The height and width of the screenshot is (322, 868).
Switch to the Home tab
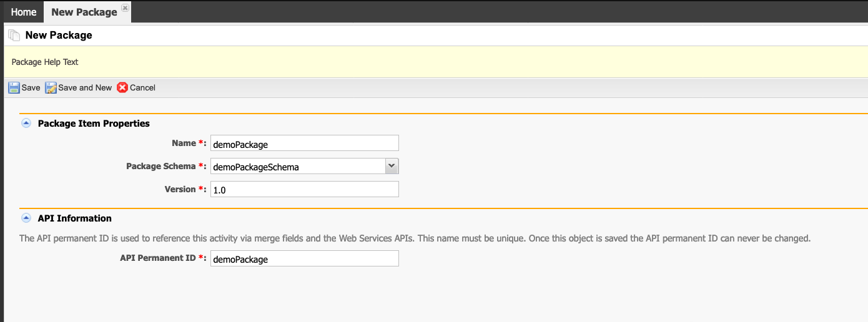point(24,12)
